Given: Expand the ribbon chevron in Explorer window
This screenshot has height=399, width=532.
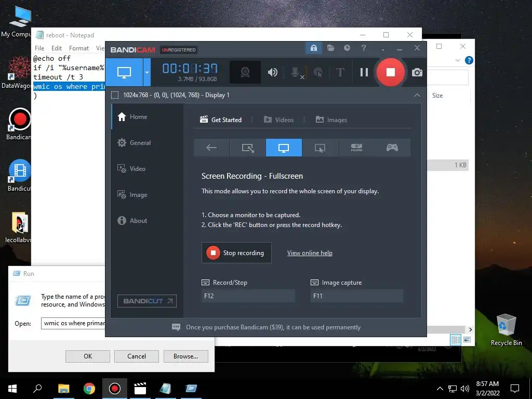Looking at the screenshot, I should point(457,60).
